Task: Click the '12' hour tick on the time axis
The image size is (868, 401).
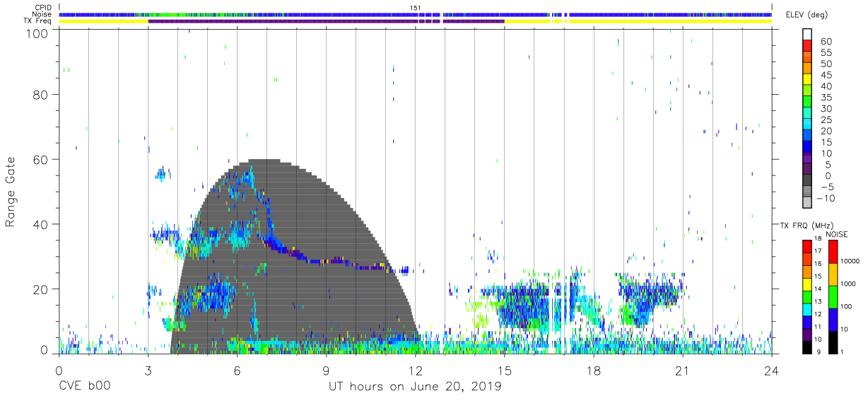Action: pos(415,371)
